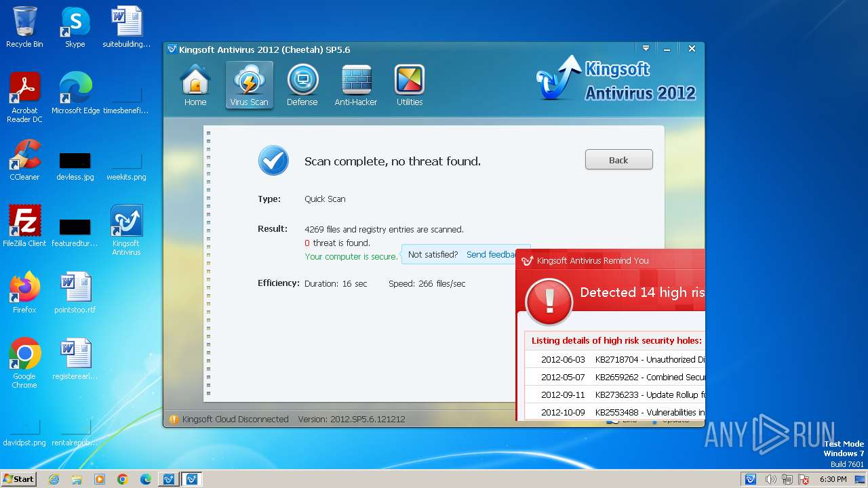Click the 6:30 PM taskbar clock
Image resolution: width=868 pixels, height=488 pixels.
833,479
